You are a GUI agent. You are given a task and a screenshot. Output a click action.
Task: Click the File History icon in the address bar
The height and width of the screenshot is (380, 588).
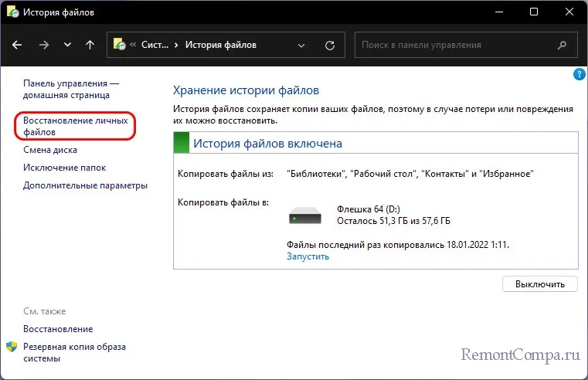click(121, 45)
